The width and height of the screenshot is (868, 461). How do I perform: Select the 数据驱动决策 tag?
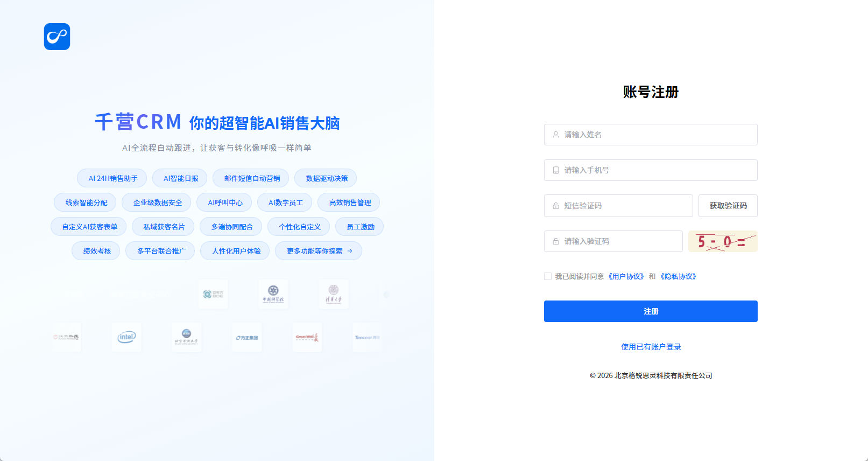pyautogui.click(x=326, y=178)
